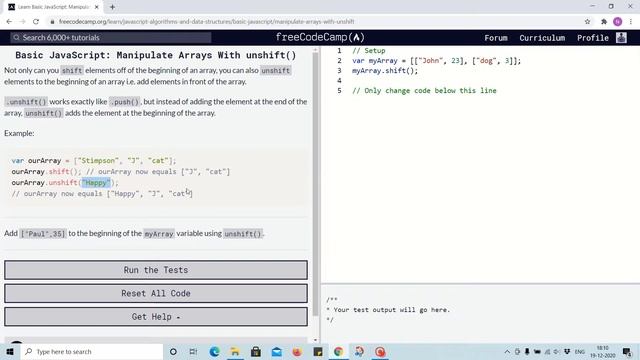Open a new browser tab
Image resolution: width=640 pixels, height=360 pixels.
coord(112,7)
